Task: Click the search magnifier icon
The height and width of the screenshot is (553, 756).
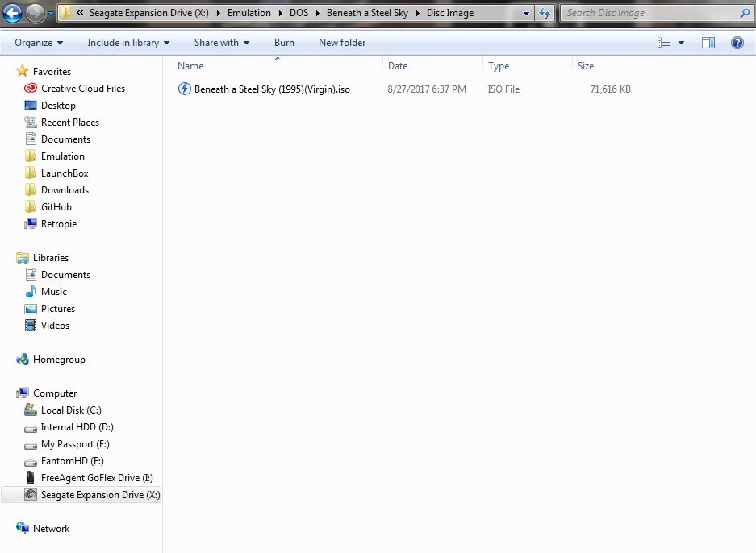Action: click(745, 14)
